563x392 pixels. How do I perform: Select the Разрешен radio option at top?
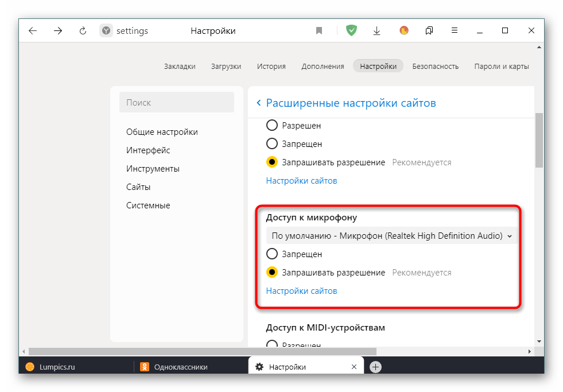coord(272,125)
